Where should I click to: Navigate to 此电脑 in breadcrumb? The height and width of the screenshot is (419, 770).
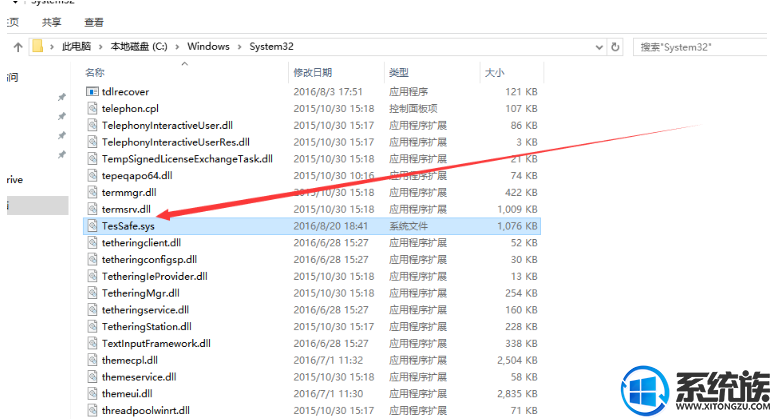point(76,47)
